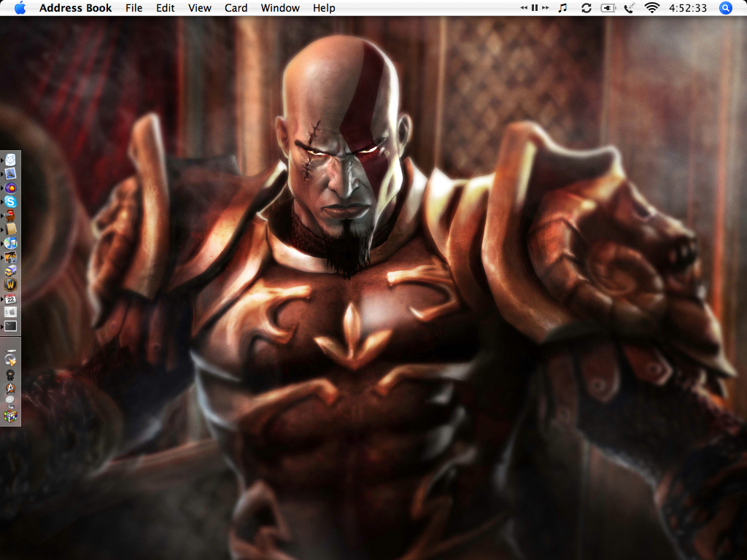Go to previous track in menu bar
747x560 pixels.
(525, 8)
